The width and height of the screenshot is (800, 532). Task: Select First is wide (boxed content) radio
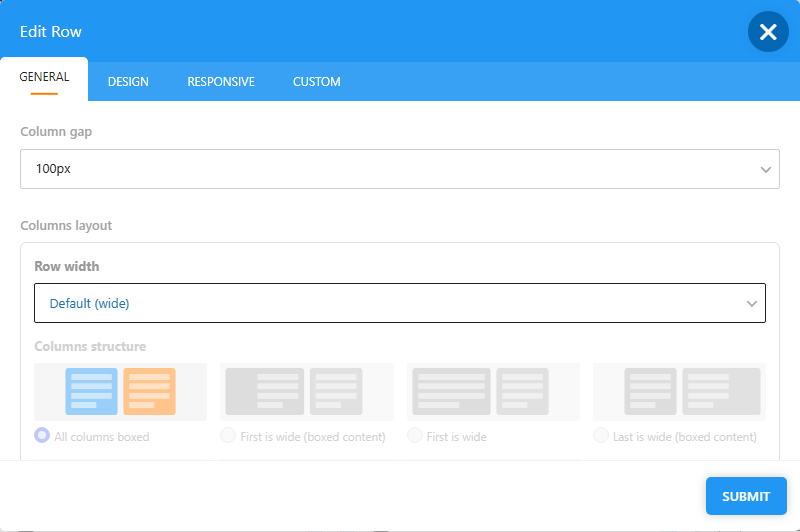click(x=228, y=436)
